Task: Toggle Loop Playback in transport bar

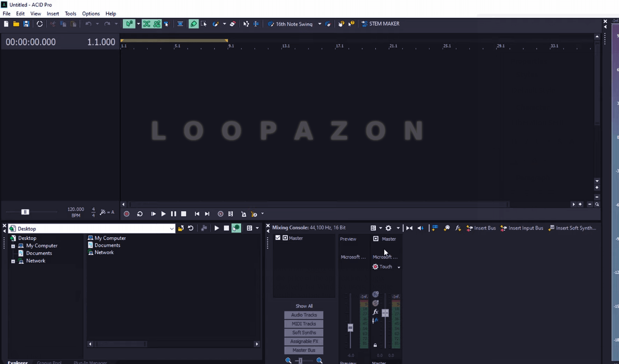Action: [x=140, y=214]
